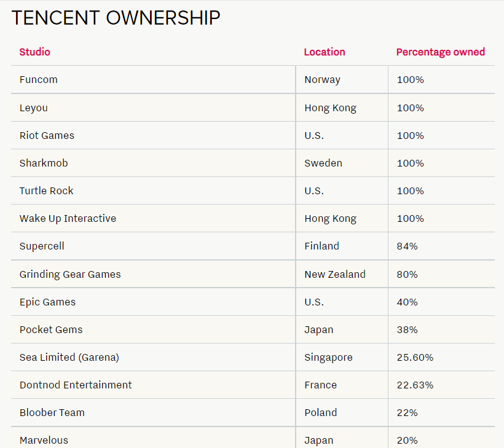Select the Supercell studio cell
The image size is (504, 448).
[x=42, y=246]
